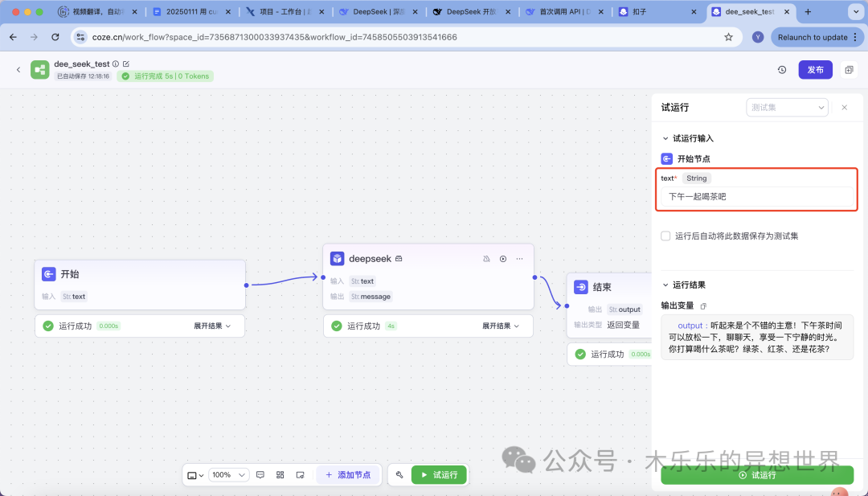Expand results under the deepseek node

coord(501,326)
